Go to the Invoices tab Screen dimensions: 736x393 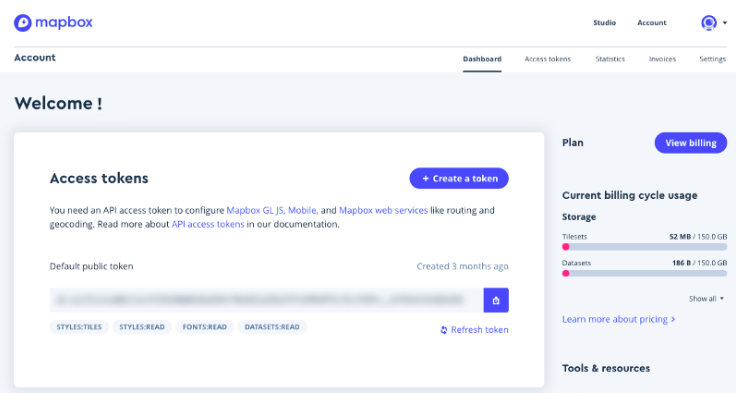click(662, 59)
